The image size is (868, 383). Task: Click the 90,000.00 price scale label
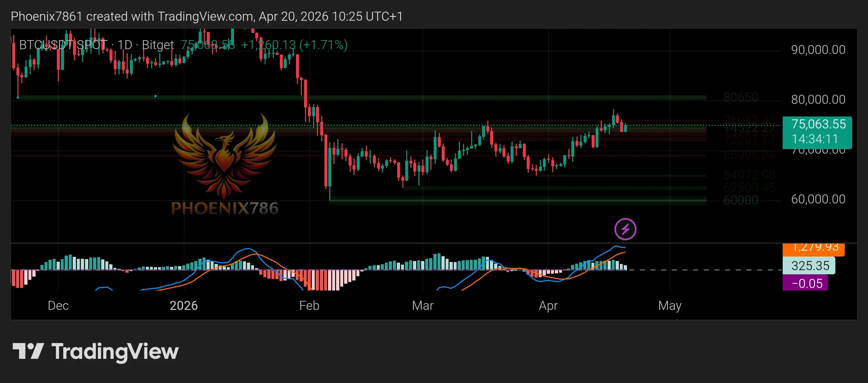[818, 50]
